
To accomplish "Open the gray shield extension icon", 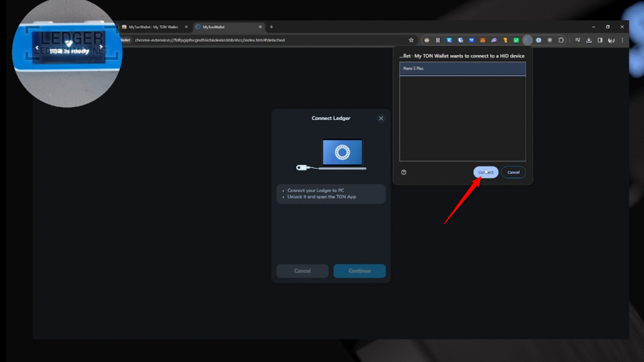I will click(x=549, y=40).
